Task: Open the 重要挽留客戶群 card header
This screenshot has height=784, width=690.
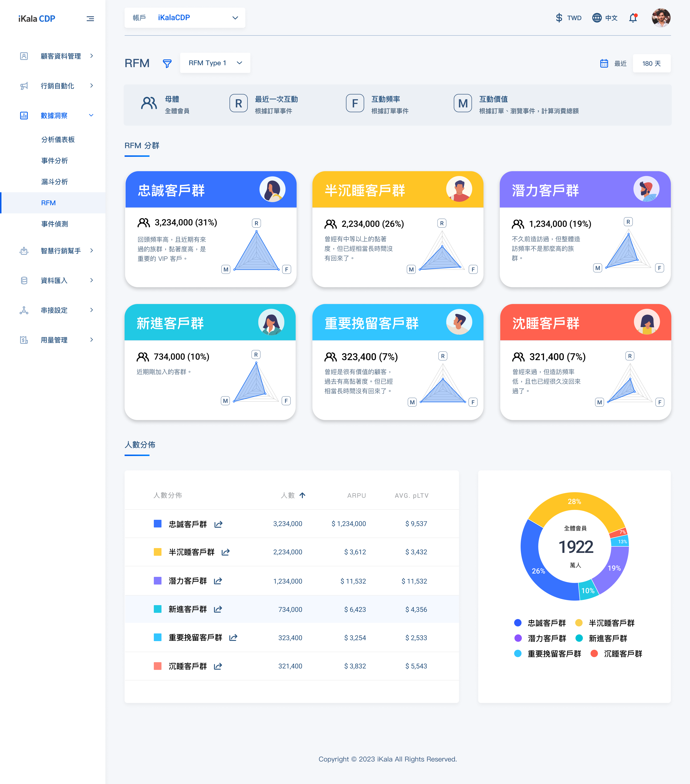Action: click(397, 322)
